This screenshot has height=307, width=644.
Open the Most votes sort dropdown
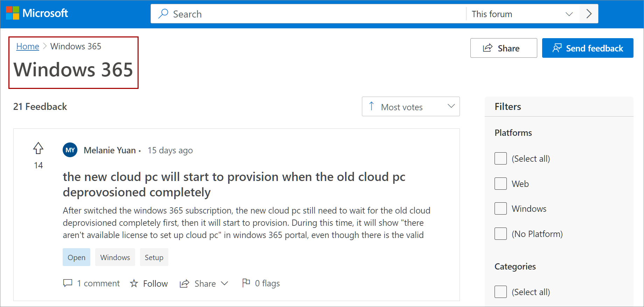pyautogui.click(x=411, y=106)
